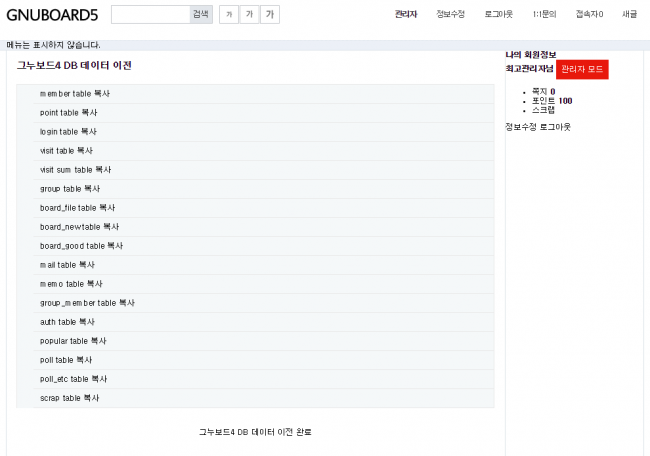
Task: Click the 그누보드4 DB 데이터 이전 heading
Action: 74,65
